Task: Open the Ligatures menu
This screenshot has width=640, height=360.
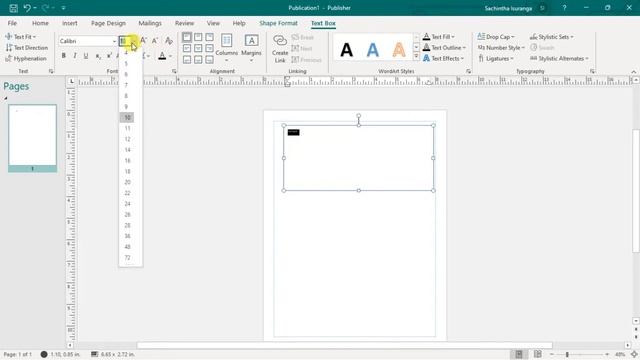Action: click(496, 58)
